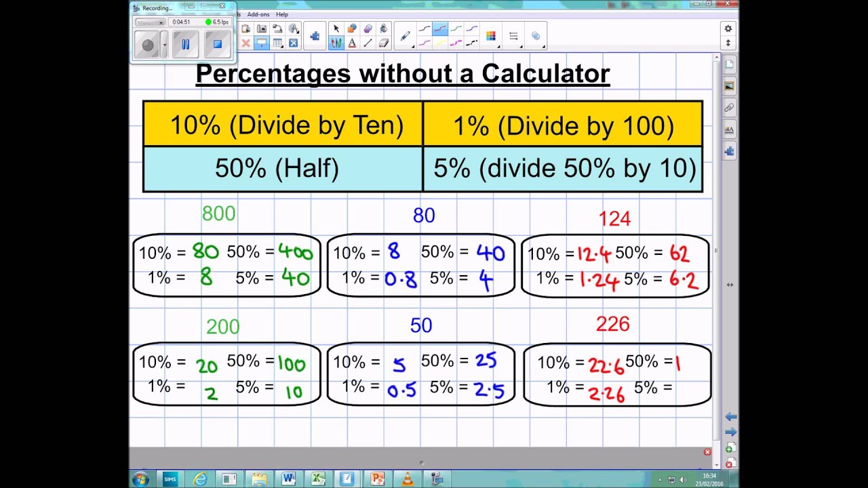This screenshot has height=488, width=868.
Task: Select the Eraser tool
Action: (x=384, y=43)
